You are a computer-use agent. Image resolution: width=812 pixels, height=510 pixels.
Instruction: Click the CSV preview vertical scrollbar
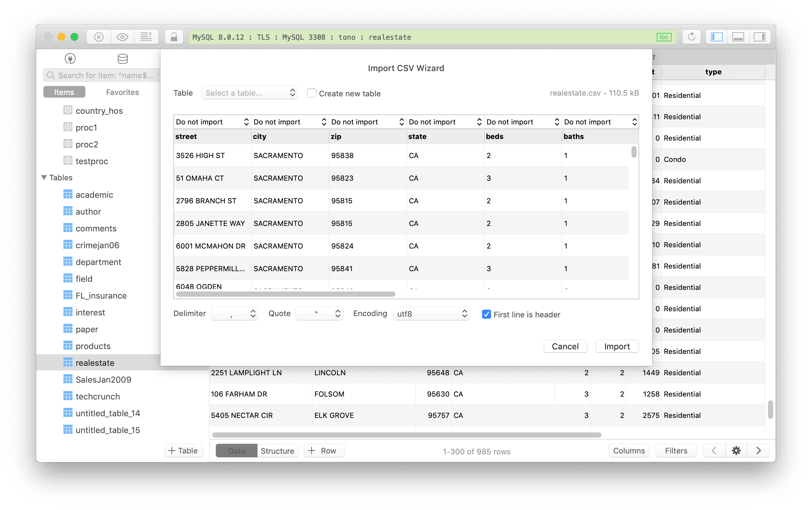[x=634, y=152]
